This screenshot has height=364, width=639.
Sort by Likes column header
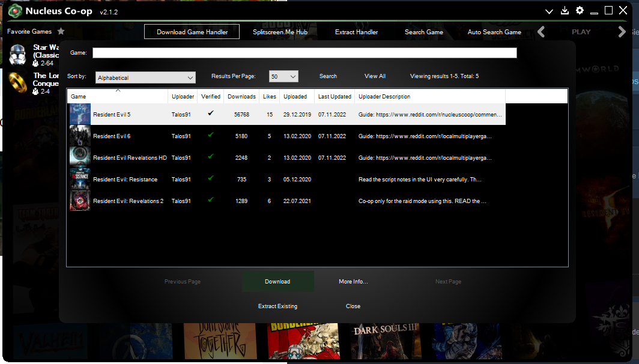pyautogui.click(x=270, y=97)
